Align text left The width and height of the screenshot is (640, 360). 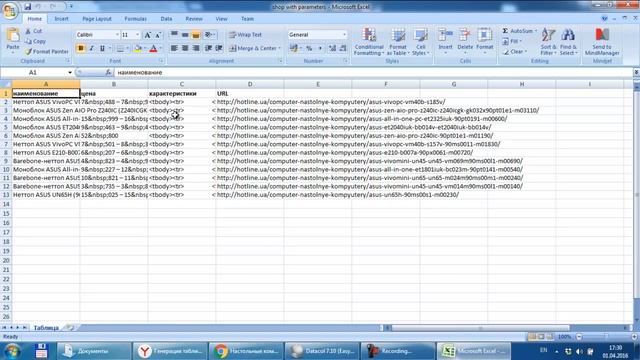(174, 49)
